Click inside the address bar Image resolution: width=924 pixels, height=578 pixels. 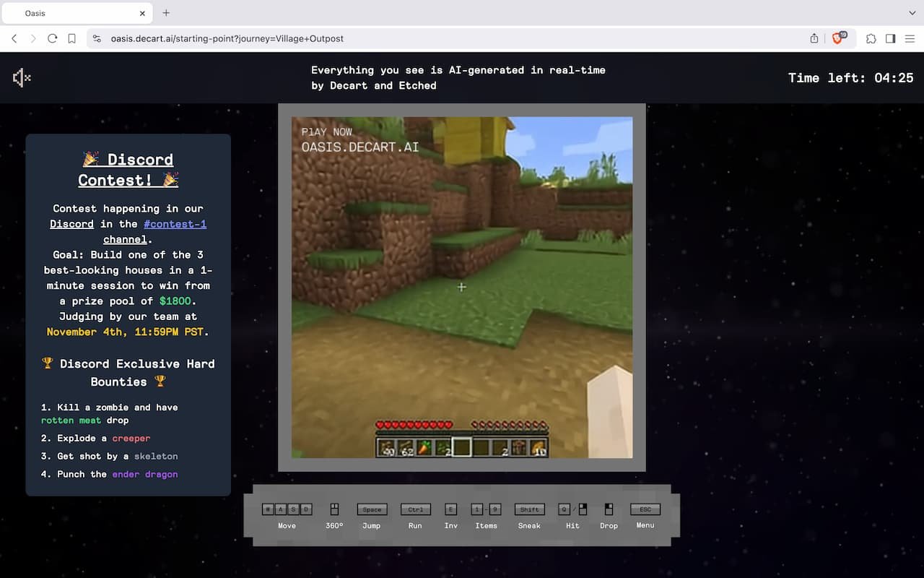[289, 38]
